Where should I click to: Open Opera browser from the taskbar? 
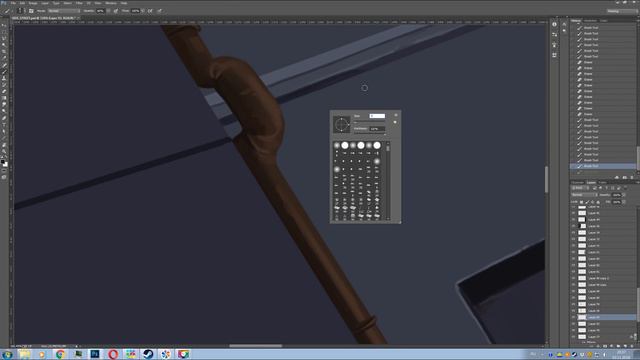(x=113, y=354)
